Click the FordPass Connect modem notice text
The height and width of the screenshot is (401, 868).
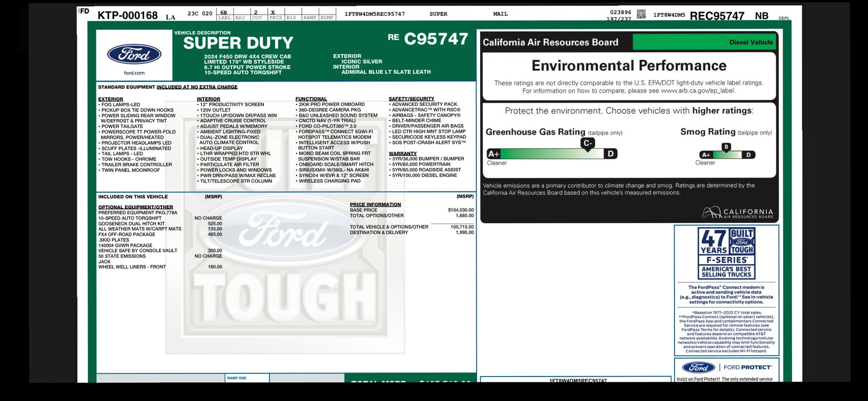tap(726, 295)
